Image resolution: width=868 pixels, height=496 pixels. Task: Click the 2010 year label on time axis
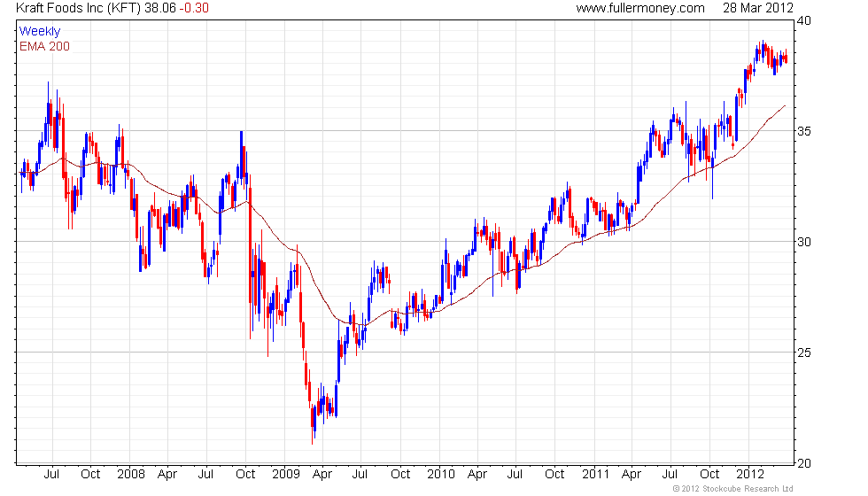pyautogui.click(x=441, y=474)
